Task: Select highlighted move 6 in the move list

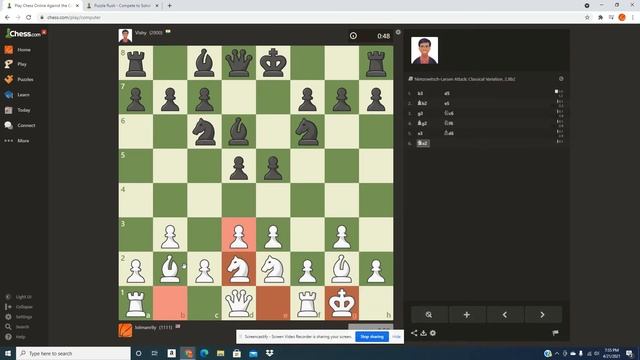Action: point(423,143)
